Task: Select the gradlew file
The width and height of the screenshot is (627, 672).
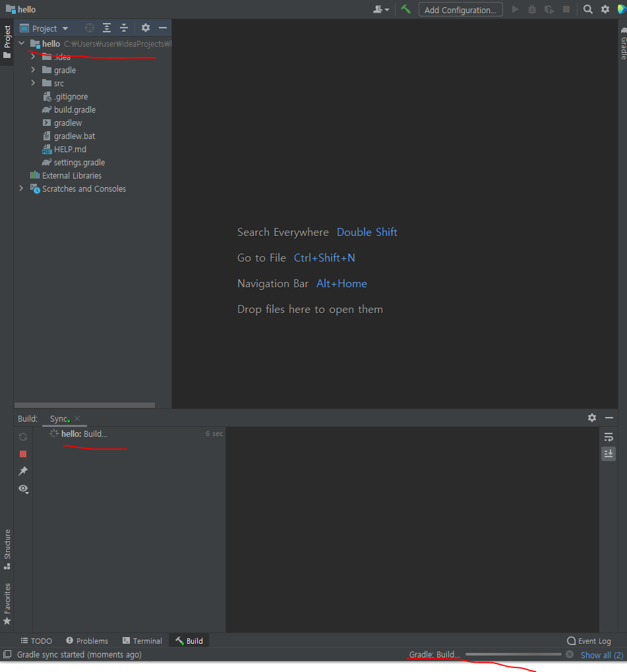Action: [x=62, y=123]
